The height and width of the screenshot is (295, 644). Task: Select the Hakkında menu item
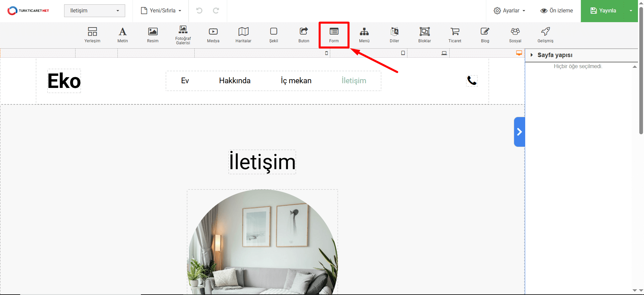(235, 81)
